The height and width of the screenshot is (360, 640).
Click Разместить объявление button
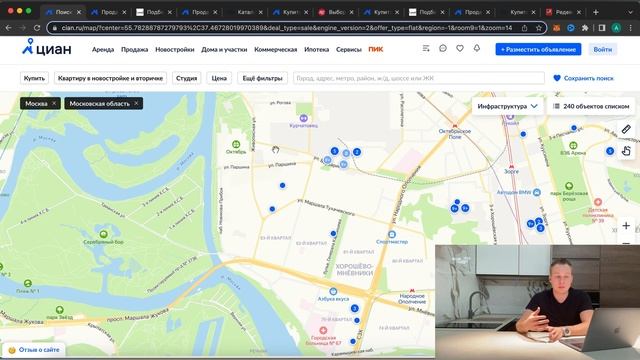coord(538,49)
